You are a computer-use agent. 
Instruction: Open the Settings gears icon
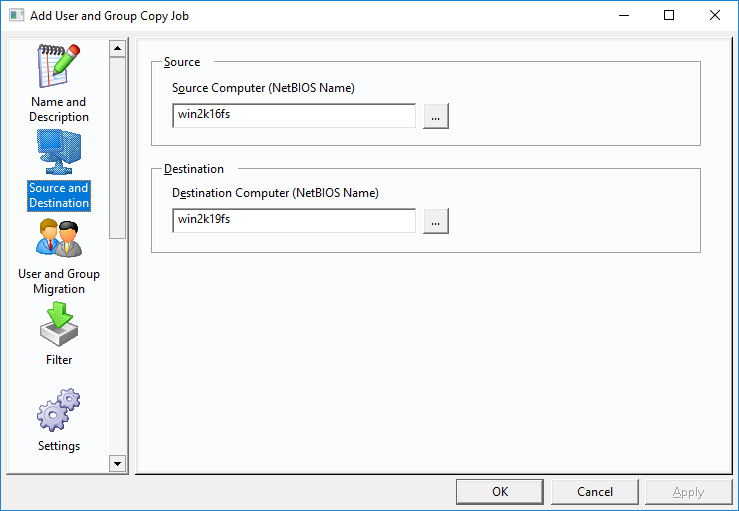59,410
